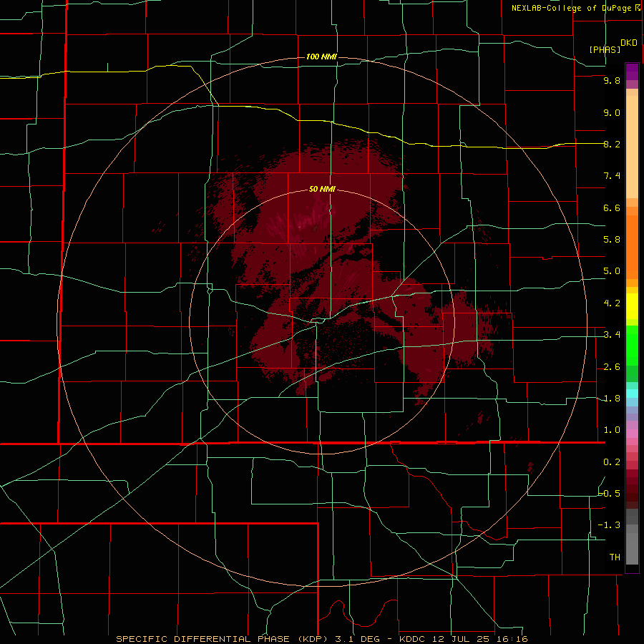Click the purple top segment of the color bar
This screenshot has width=644, height=644.
(632, 72)
